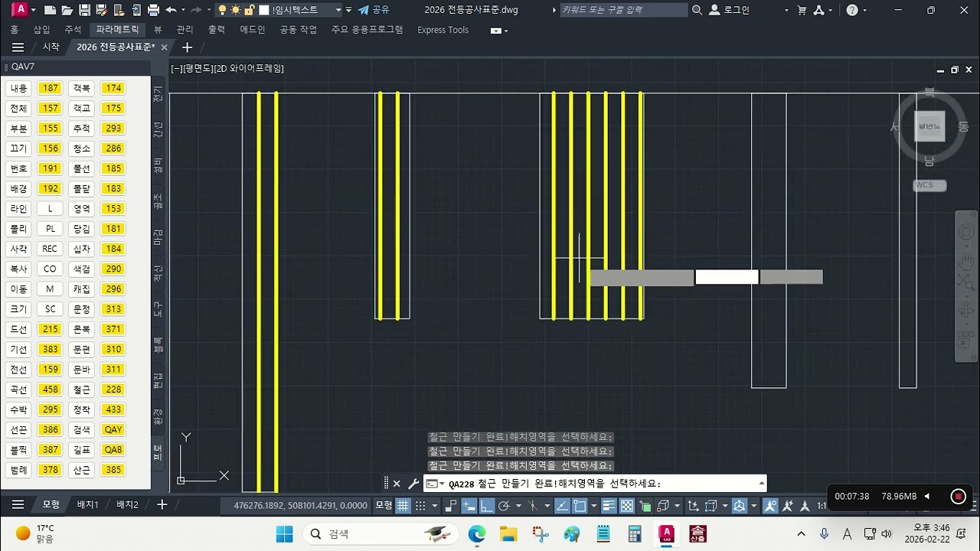Open command line customize wrench
Screen dimensions: 980x551
(413, 484)
